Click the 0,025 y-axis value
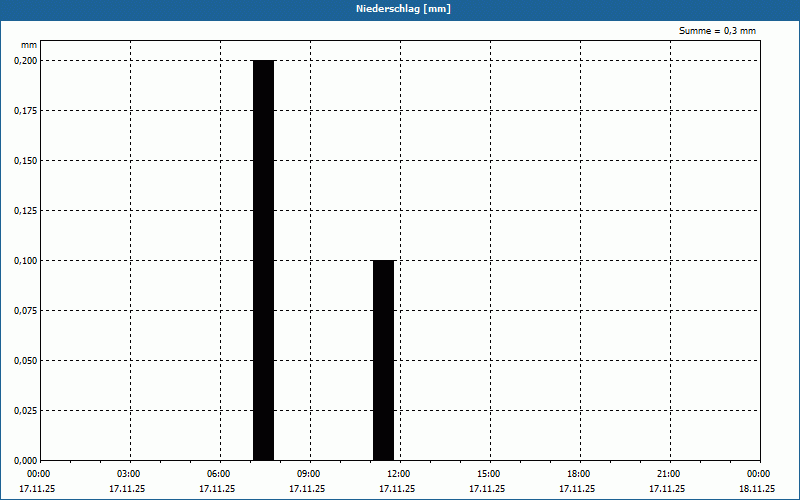Screen dimensions: 800x500 (x=26, y=410)
